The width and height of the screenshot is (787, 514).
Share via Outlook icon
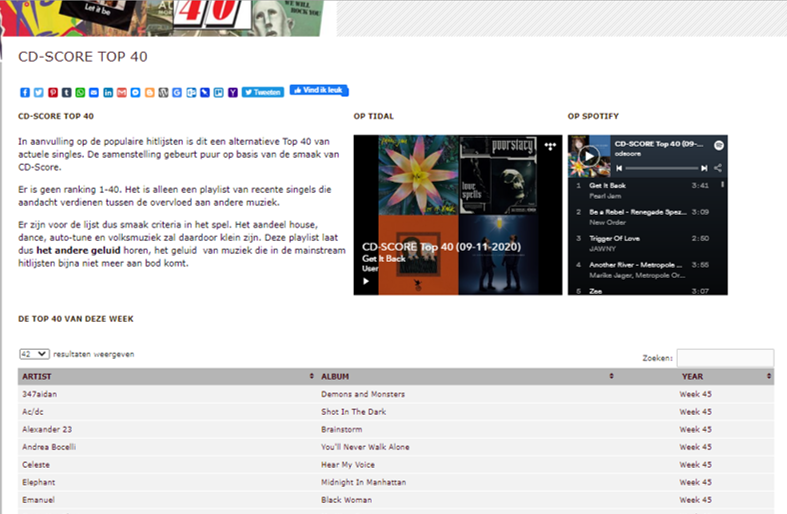[191, 92]
